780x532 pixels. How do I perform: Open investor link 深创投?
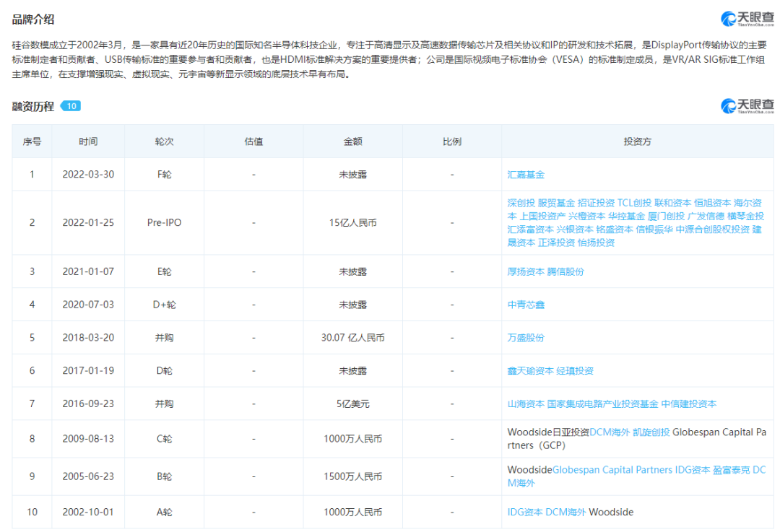pos(521,203)
